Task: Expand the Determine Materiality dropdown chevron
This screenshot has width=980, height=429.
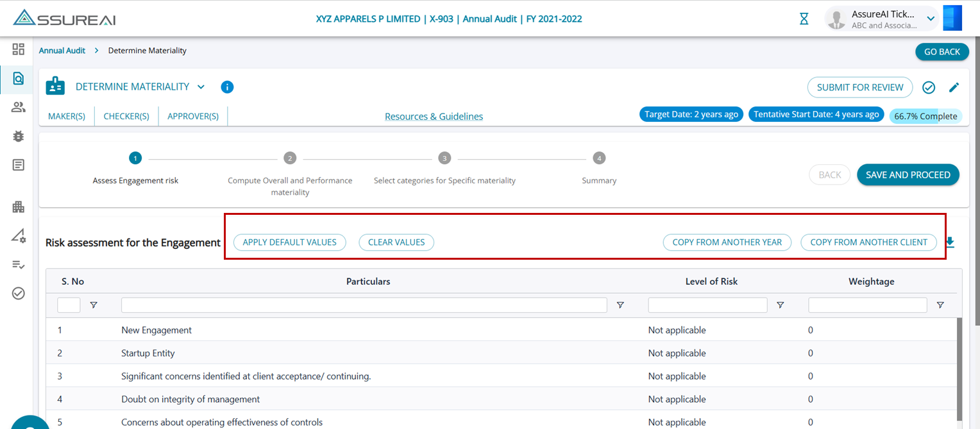Action: tap(201, 87)
